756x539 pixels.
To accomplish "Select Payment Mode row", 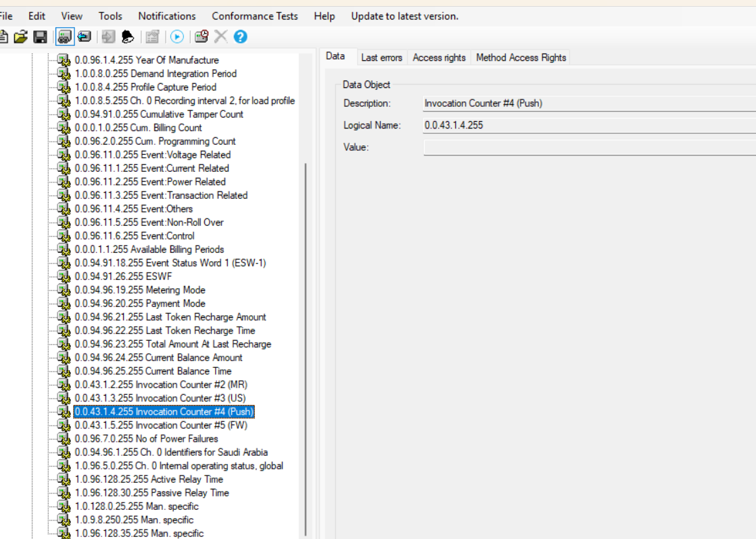I will coord(140,303).
